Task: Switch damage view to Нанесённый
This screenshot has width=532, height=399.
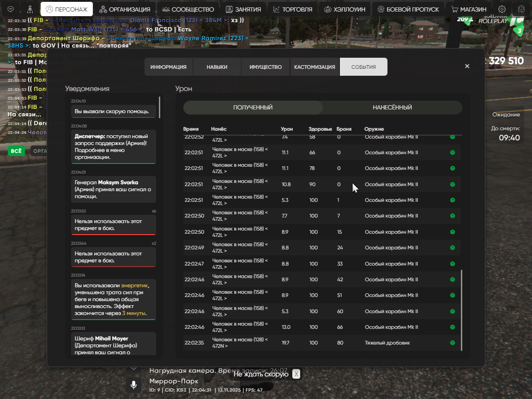Action: pos(392,108)
